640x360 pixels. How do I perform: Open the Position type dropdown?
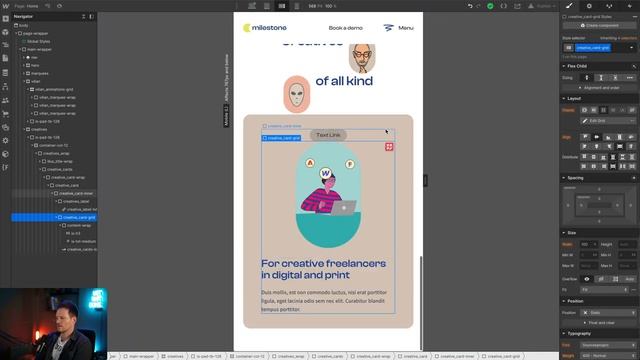(x=608, y=313)
